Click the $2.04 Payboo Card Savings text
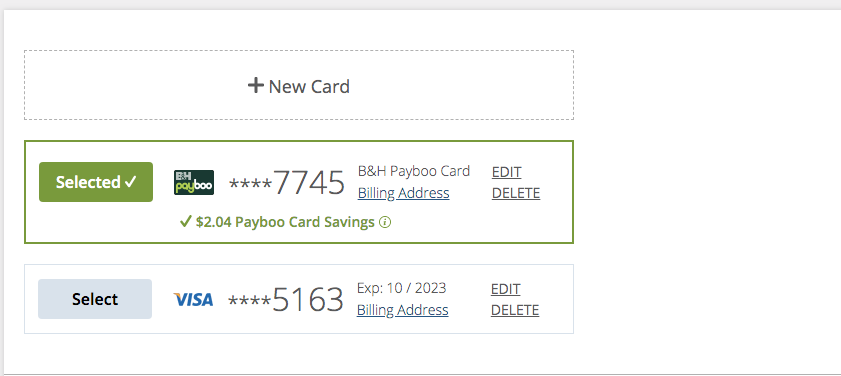The height and width of the screenshot is (376, 841). (x=285, y=222)
